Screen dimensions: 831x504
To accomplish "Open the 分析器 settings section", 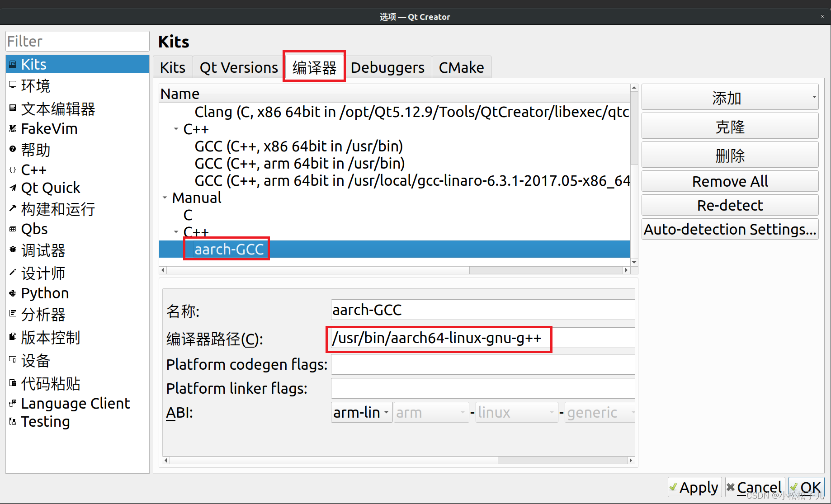I will point(42,315).
